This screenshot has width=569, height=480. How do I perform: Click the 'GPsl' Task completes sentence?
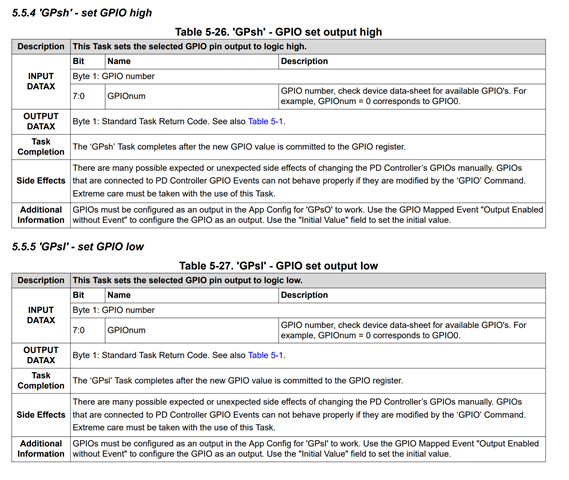pyautogui.click(x=238, y=381)
